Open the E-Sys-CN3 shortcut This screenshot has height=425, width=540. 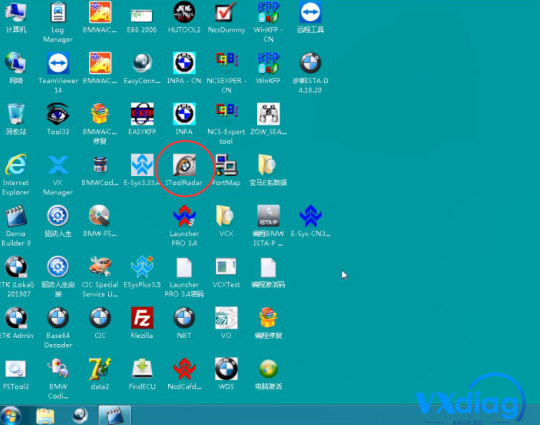click(310, 216)
